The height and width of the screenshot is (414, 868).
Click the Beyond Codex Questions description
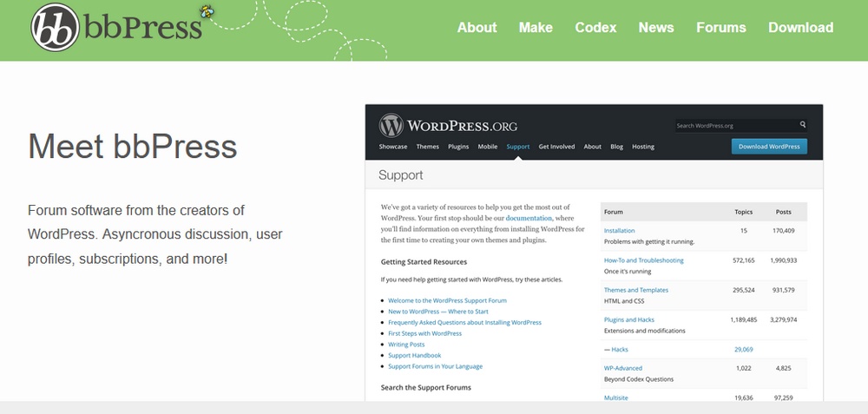pos(639,379)
